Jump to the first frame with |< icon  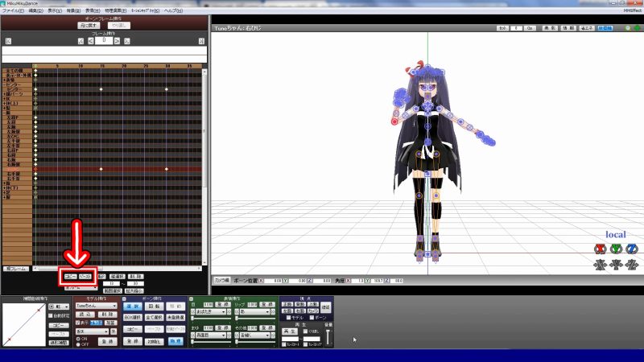point(8,41)
